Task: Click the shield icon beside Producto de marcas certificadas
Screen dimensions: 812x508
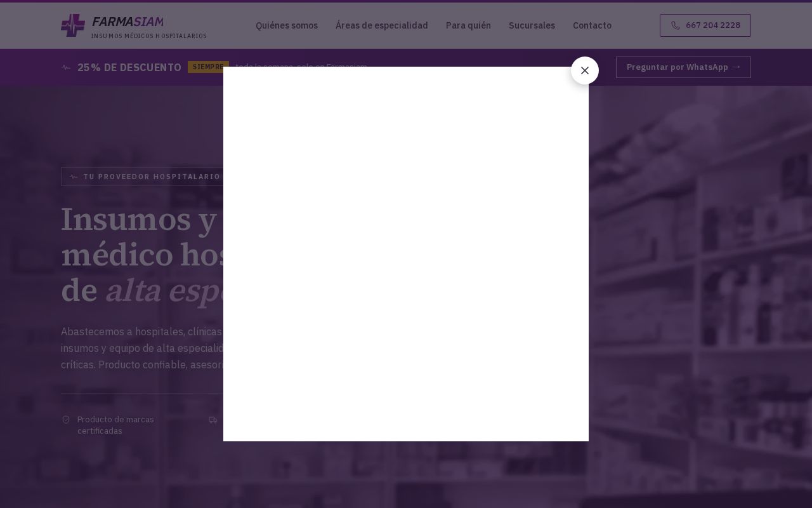Action: pos(66,420)
